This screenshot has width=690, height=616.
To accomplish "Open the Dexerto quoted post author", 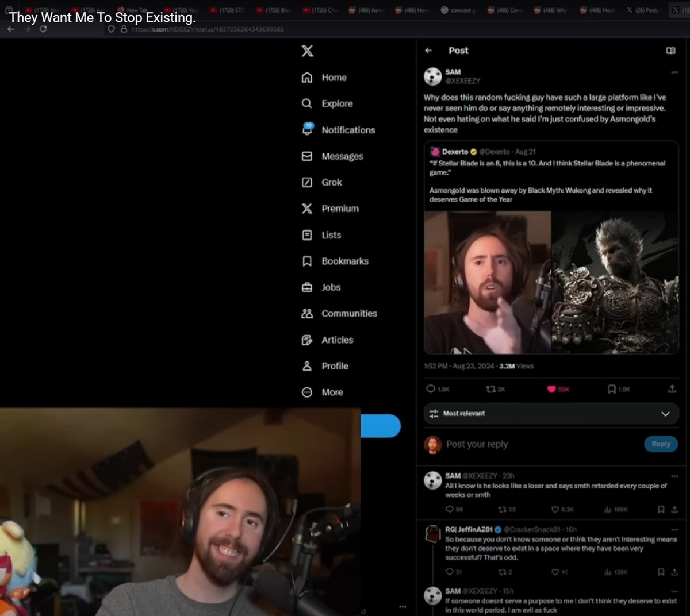I will 455,152.
